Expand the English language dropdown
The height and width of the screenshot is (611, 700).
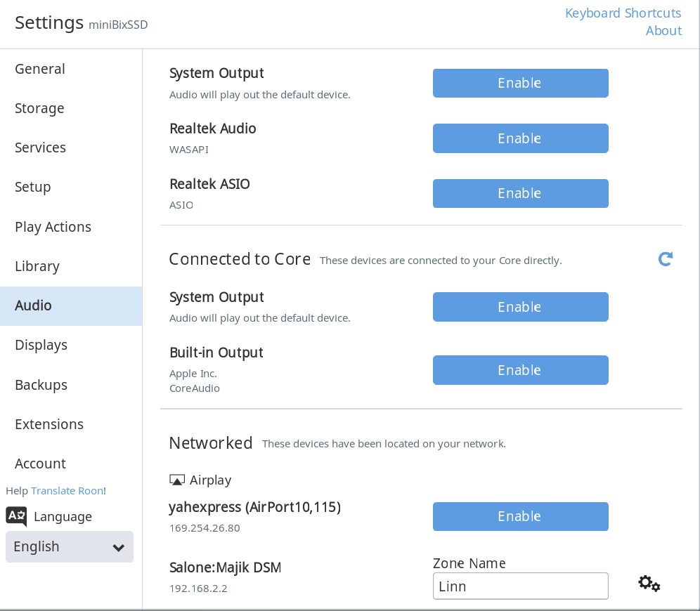pyautogui.click(x=69, y=547)
